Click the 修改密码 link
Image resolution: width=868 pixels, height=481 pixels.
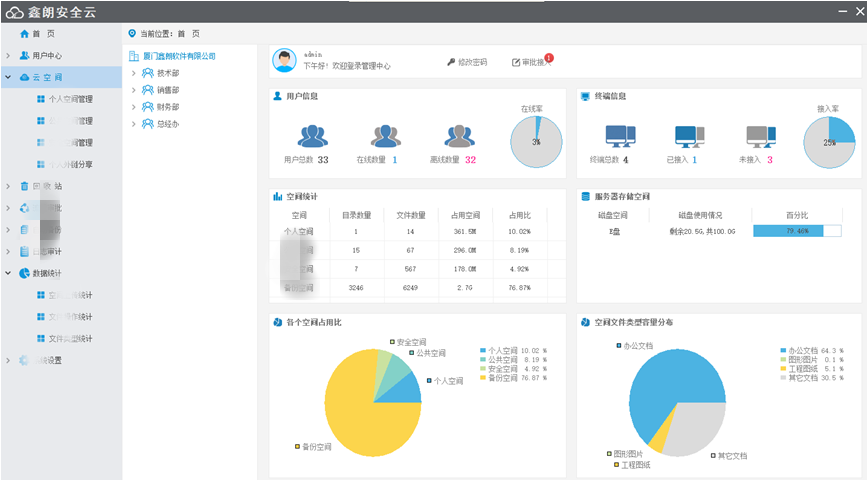click(467, 62)
